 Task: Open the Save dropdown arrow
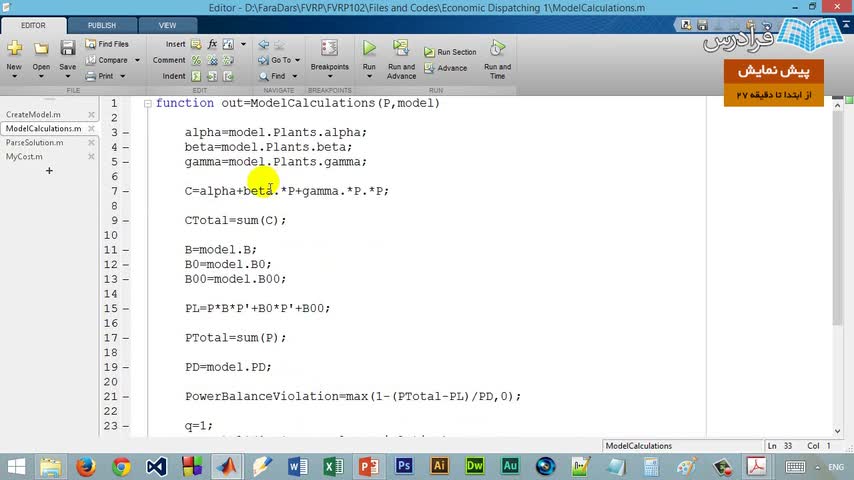(x=68, y=76)
